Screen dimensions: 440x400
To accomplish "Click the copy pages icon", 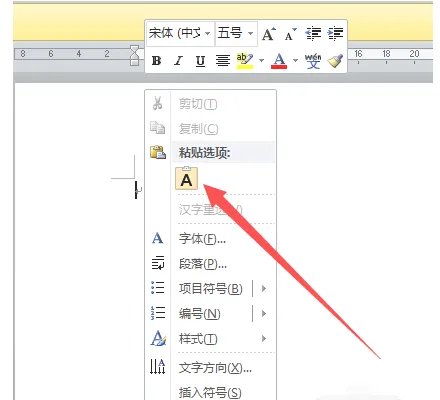I will [157, 128].
